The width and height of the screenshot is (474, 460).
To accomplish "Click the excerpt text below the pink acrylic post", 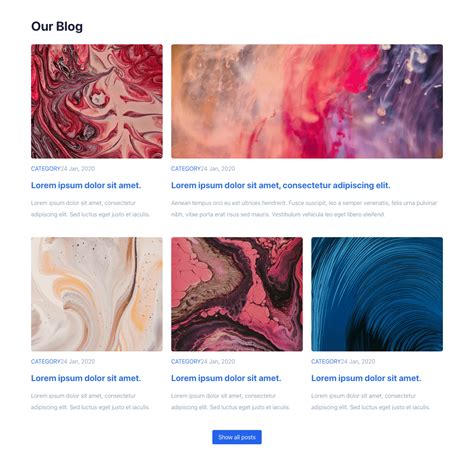I will [x=230, y=401].
